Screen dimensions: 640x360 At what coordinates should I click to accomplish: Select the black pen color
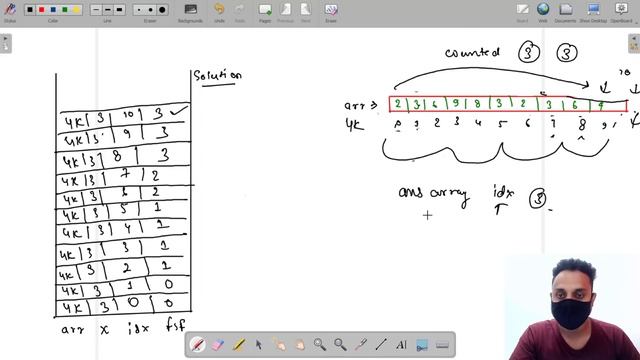30,9
